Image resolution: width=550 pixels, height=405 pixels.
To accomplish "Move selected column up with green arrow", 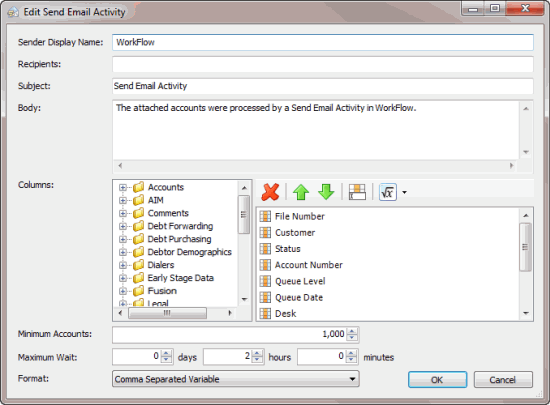I will click(301, 192).
